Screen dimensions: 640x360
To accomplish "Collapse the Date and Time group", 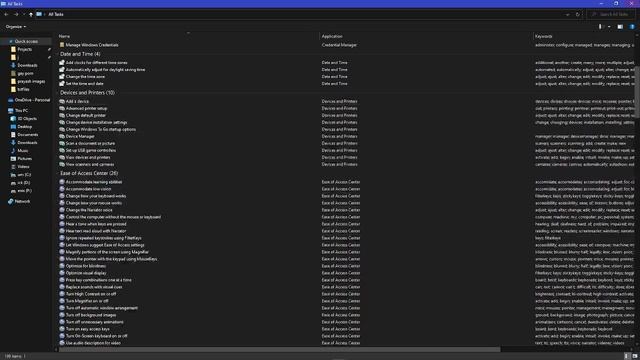I will (x=80, y=54).
